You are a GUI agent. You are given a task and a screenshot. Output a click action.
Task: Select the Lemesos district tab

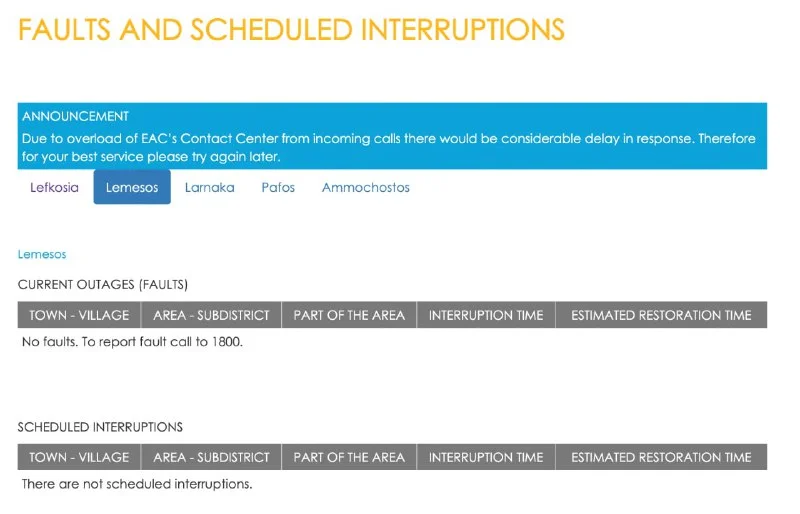click(132, 187)
